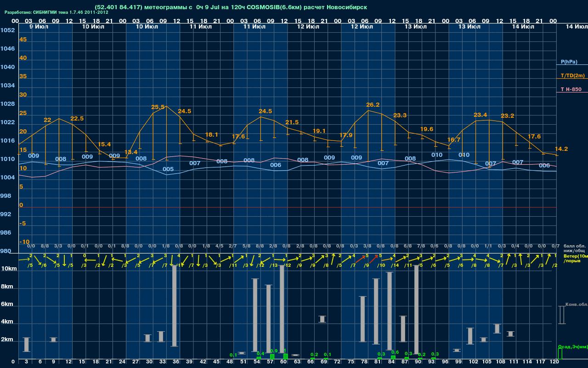588x368 pixels.
Task: Click the 22.5 temperature label
Action: pyautogui.click(x=77, y=118)
